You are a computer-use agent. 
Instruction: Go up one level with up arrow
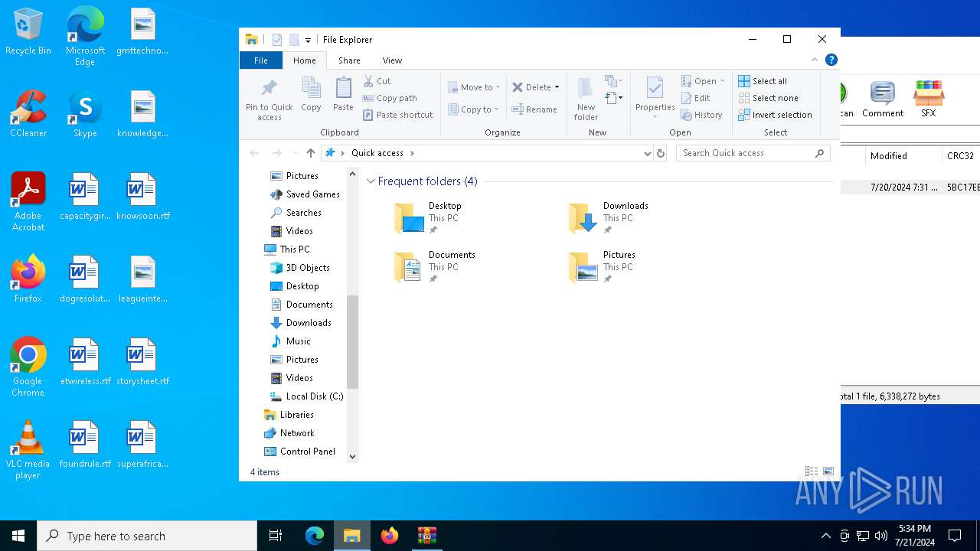coord(310,153)
